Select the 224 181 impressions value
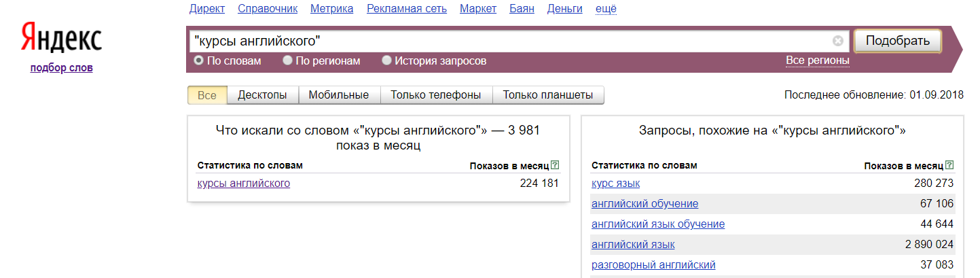The height and width of the screenshot is (278, 980). click(x=539, y=184)
